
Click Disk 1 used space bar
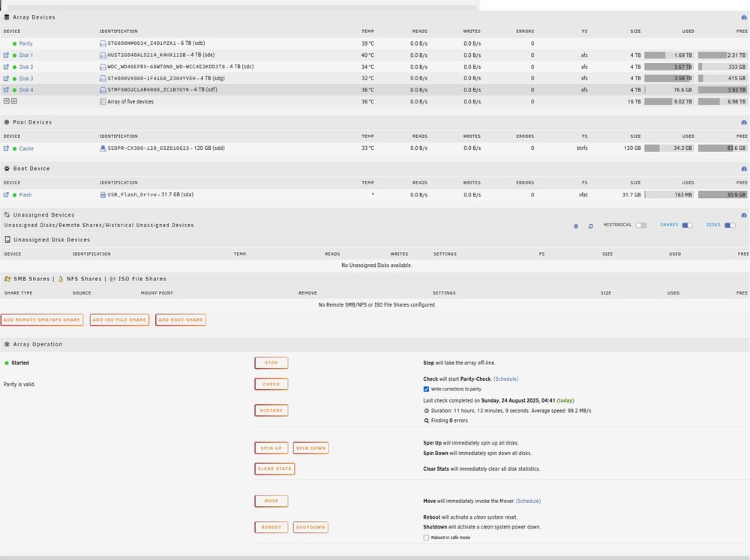point(669,55)
